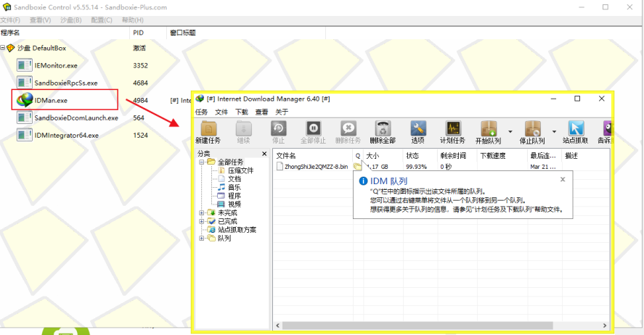Open the 沙盘(B) menu in Sandboxie

(69, 20)
